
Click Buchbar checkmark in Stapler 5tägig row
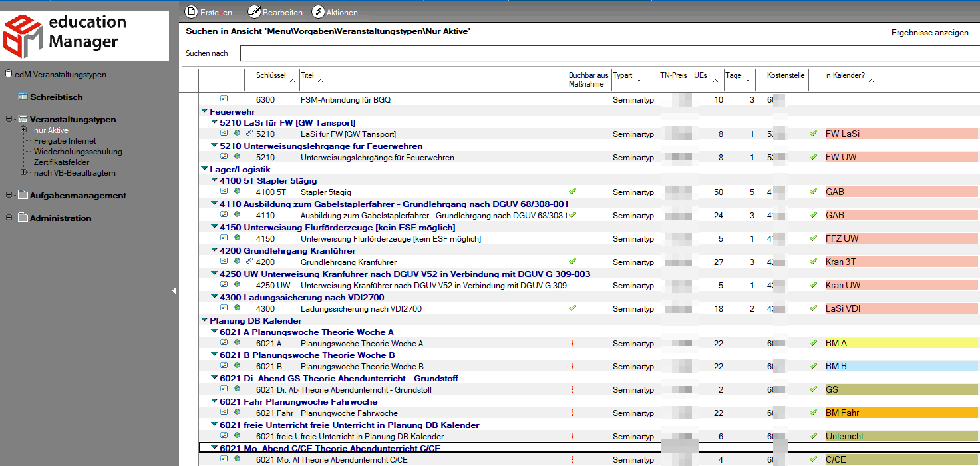pos(572,191)
